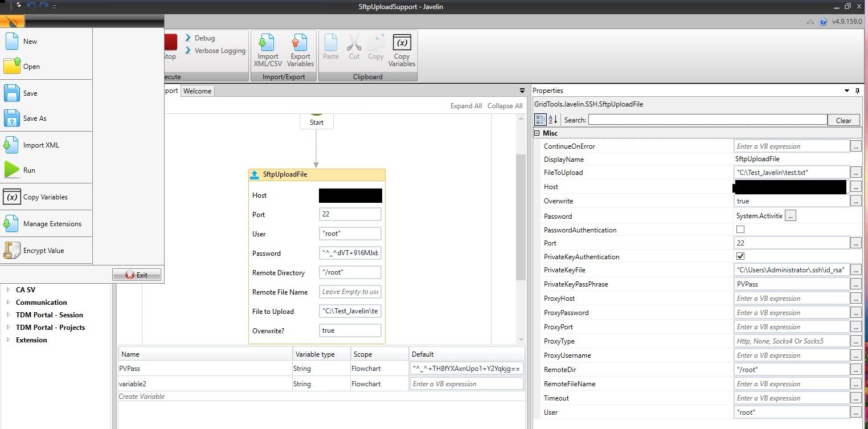
Task: Expand the CA SV toolbox category
Action: 8,290
